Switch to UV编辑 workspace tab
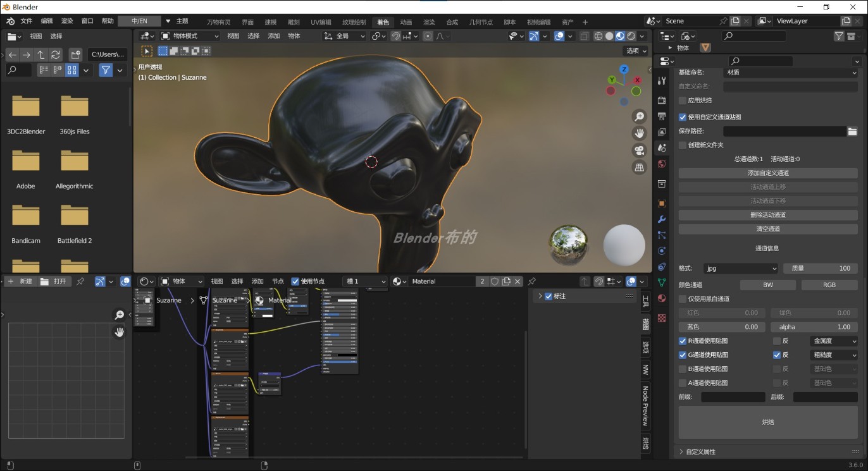Viewport: 868px width, 471px height. [321, 22]
